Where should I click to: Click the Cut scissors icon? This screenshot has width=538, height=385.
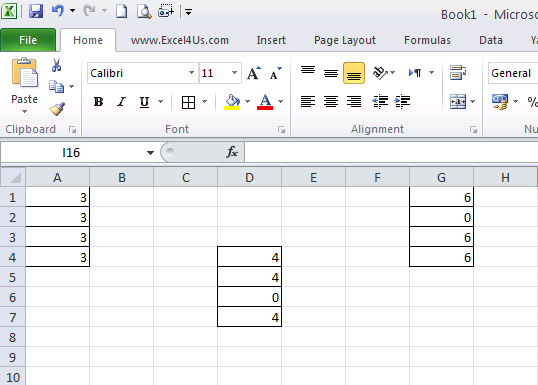(x=56, y=65)
